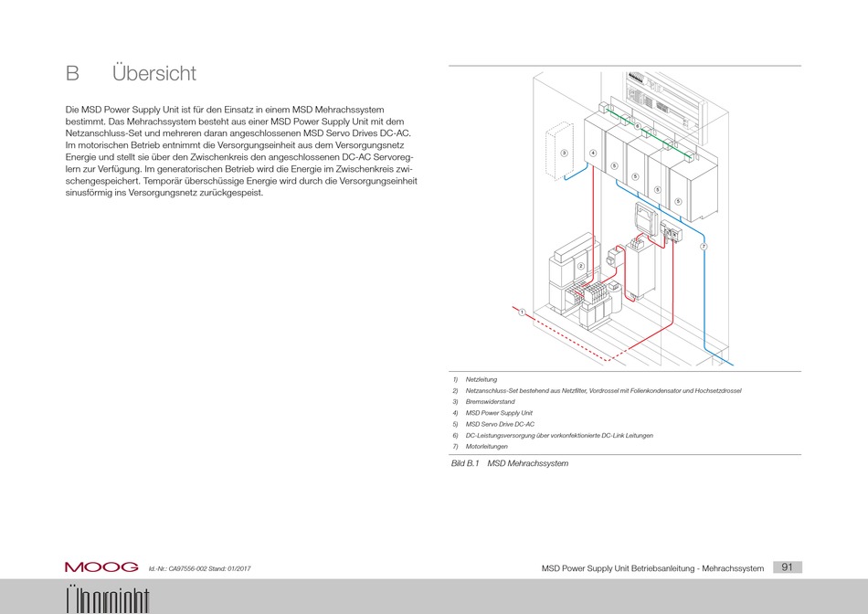Click the line starting "bestimmt. Das Mehrachssystem"
The image size is (868, 614).
(235, 122)
